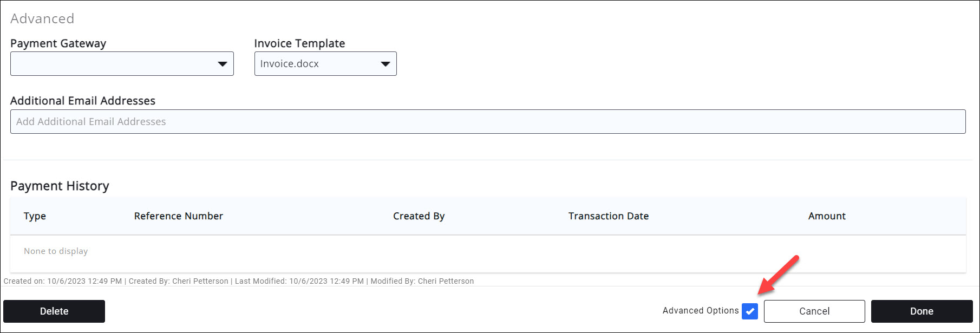
Task: Confirm with the Done button
Action: (922, 311)
